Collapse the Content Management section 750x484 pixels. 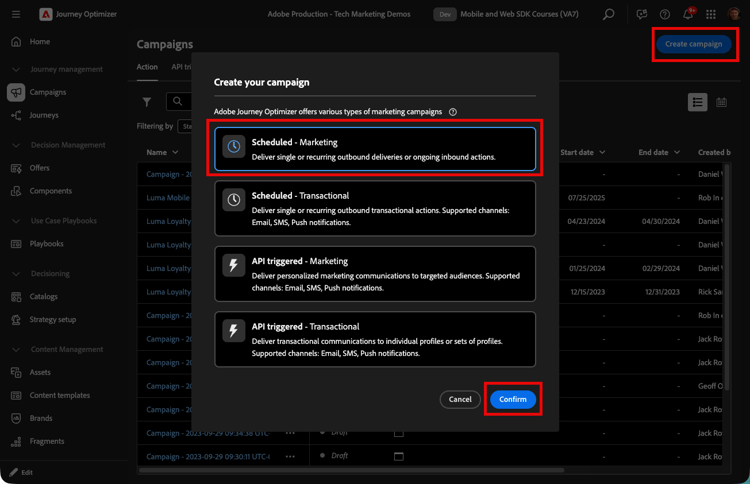(16, 350)
